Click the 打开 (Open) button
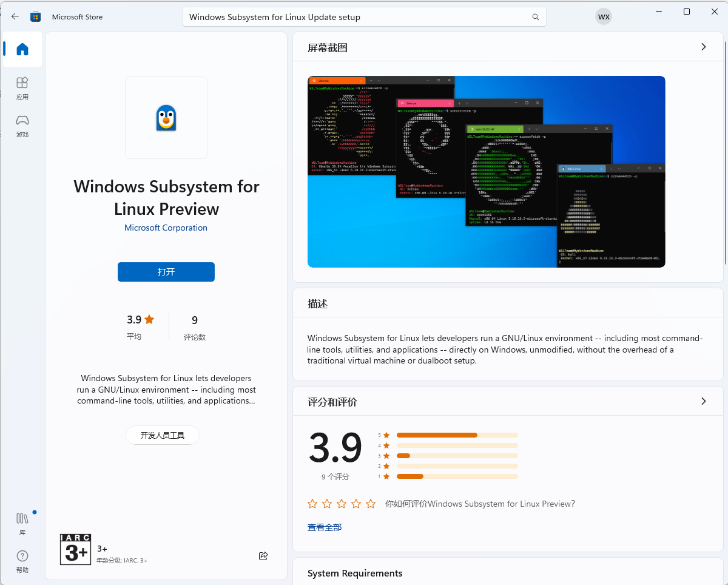Screen dimensions: 728x585 (166, 272)
